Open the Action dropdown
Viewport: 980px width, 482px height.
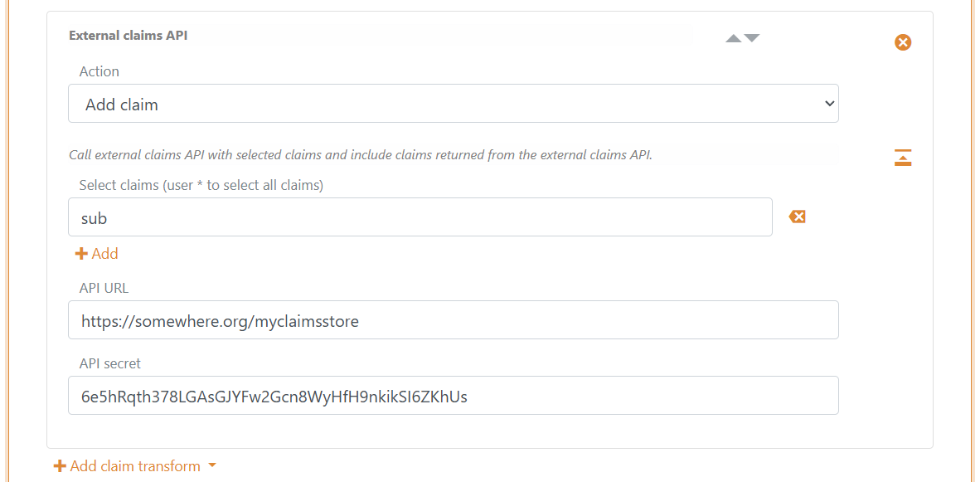pos(454,103)
